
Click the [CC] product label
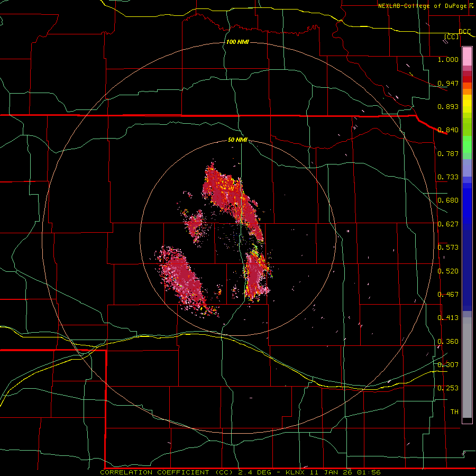point(452,36)
